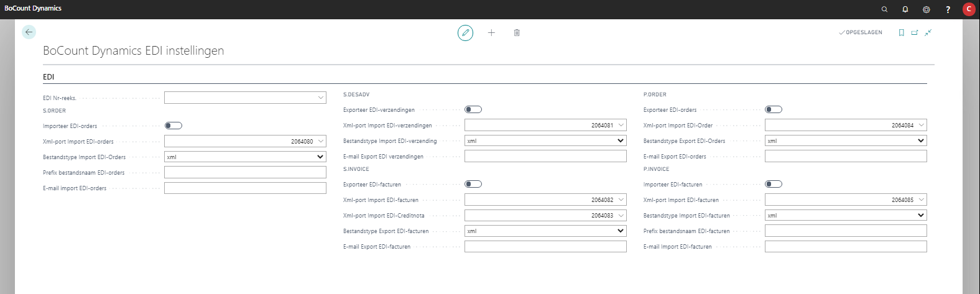Open the search magnifier in top bar

coord(884,9)
